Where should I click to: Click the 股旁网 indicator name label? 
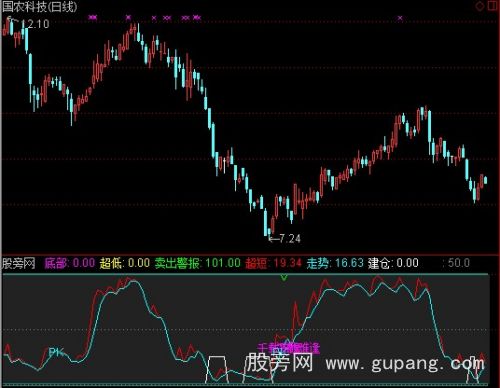[18, 263]
